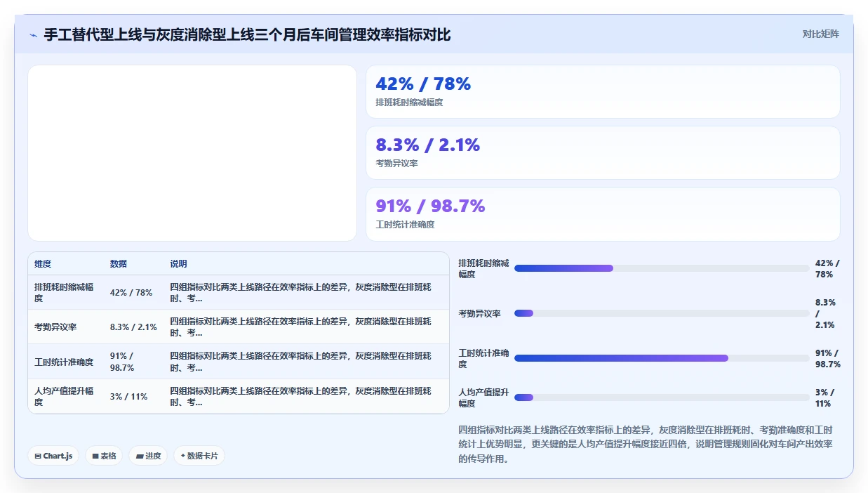Click the 进度 tag chip
This screenshot has height=493, width=868.
[x=148, y=456]
